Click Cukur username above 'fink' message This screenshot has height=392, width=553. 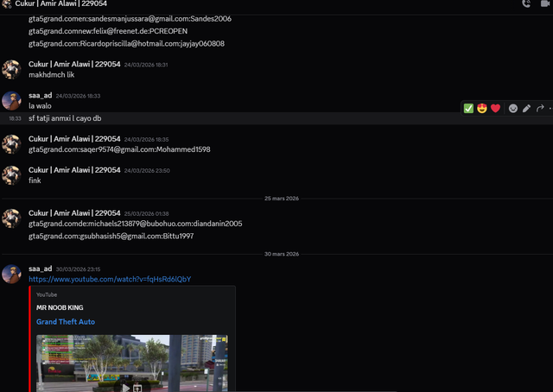click(x=74, y=170)
